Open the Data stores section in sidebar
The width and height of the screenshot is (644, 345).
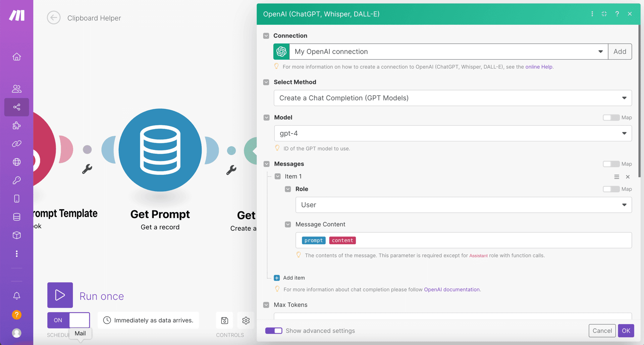pyautogui.click(x=17, y=217)
